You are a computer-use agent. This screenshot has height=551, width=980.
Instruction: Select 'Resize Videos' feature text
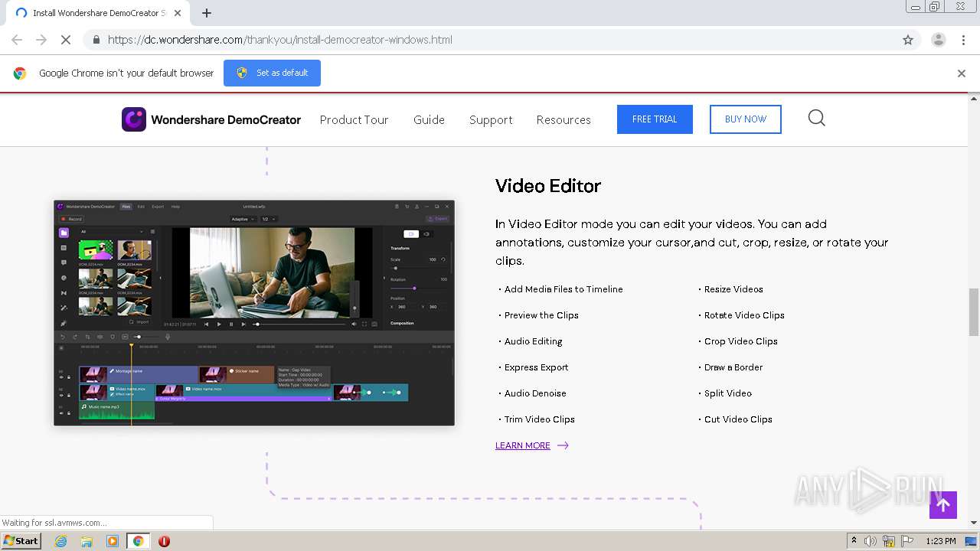pyautogui.click(x=733, y=289)
